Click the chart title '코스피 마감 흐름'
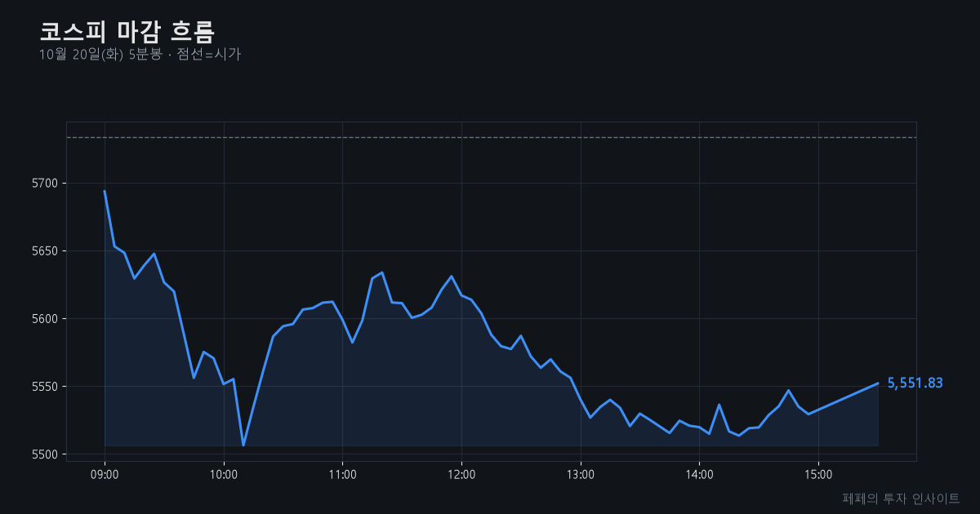This screenshot has height=514, width=980. (x=127, y=32)
